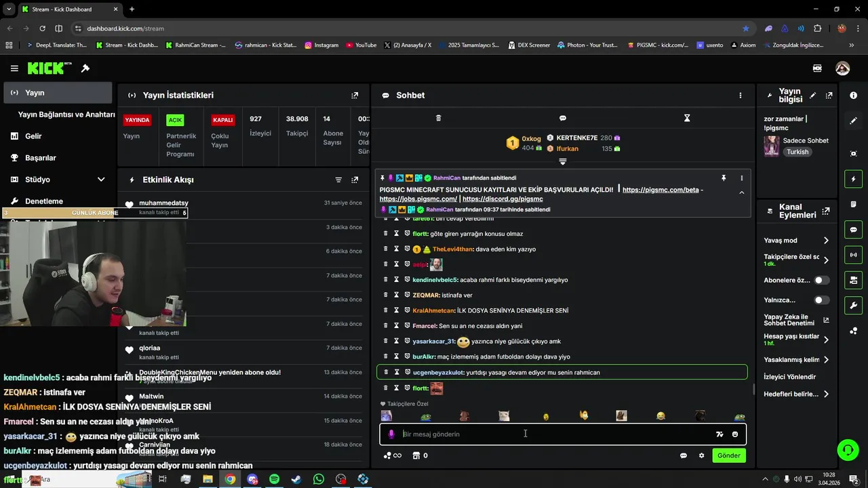Open Başarılar in left navigation
Viewport: 868px width, 488px height.
click(x=58, y=158)
